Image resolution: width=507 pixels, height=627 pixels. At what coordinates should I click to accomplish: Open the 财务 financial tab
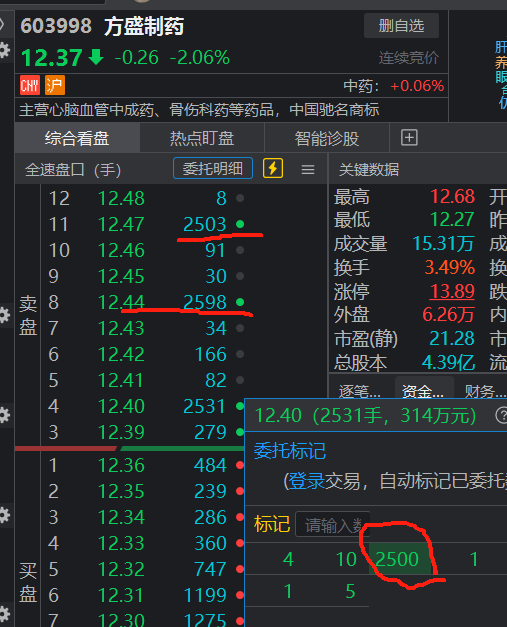coord(485,391)
